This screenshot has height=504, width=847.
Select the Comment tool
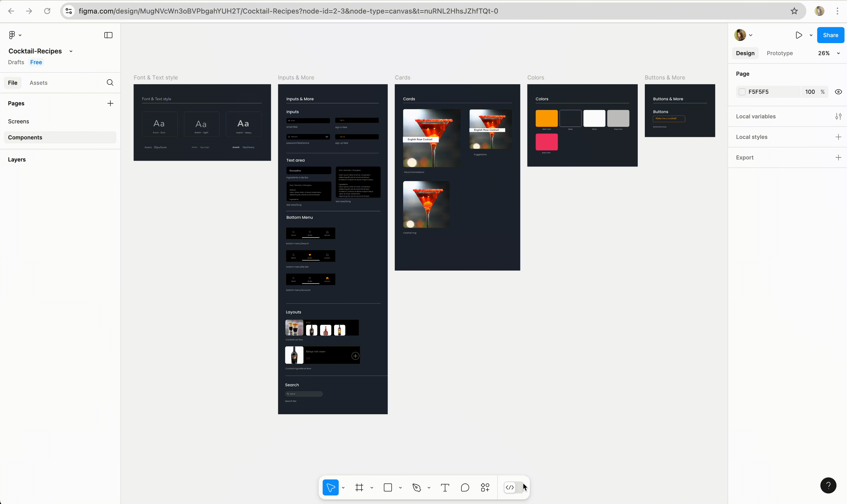click(x=465, y=488)
